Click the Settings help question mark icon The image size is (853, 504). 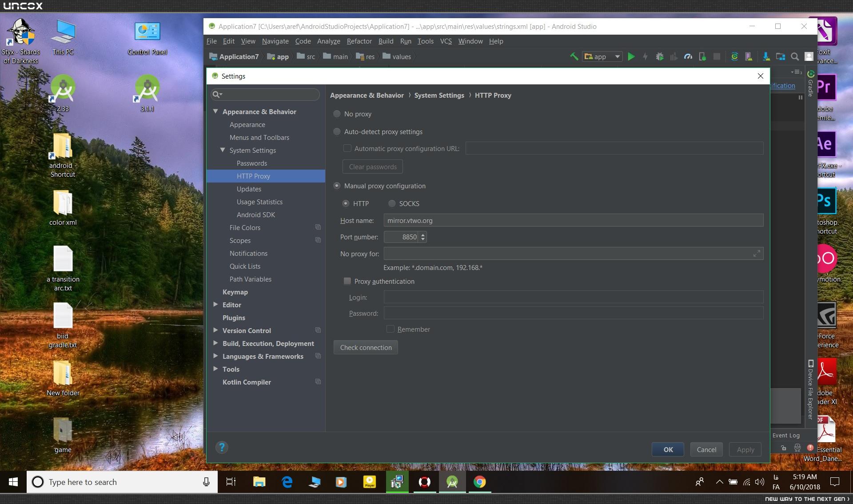[x=222, y=447]
